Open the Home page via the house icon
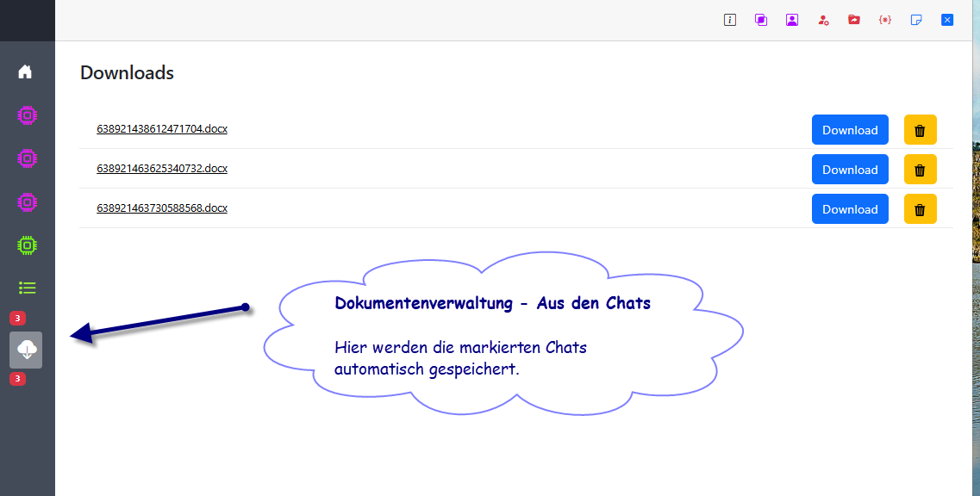 click(27, 71)
